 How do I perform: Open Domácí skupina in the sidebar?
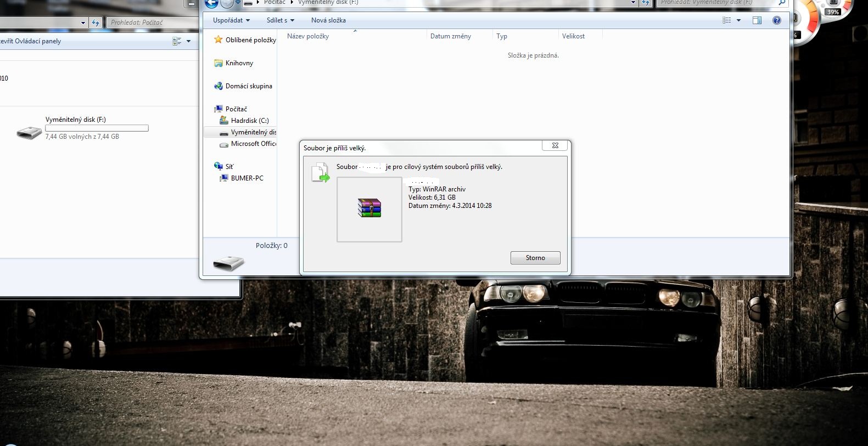tap(249, 86)
